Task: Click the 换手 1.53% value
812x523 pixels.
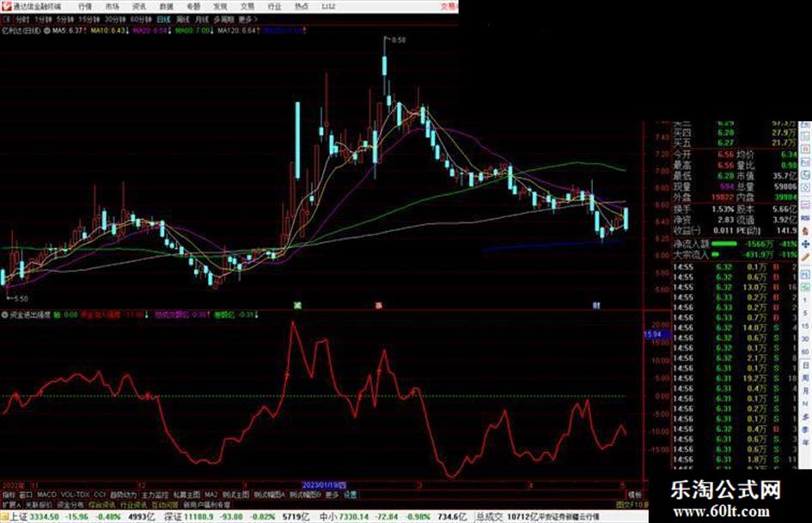Action: point(723,210)
